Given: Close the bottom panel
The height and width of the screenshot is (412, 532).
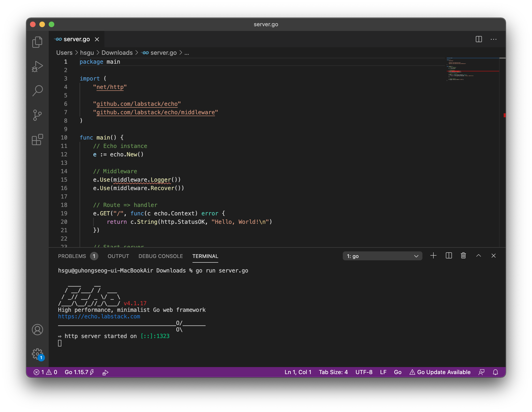Looking at the screenshot, I should [494, 256].
